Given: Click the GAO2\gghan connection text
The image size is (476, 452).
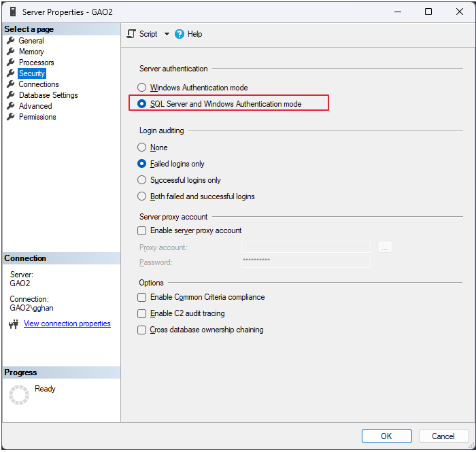Looking at the screenshot, I should coord(31,308).
